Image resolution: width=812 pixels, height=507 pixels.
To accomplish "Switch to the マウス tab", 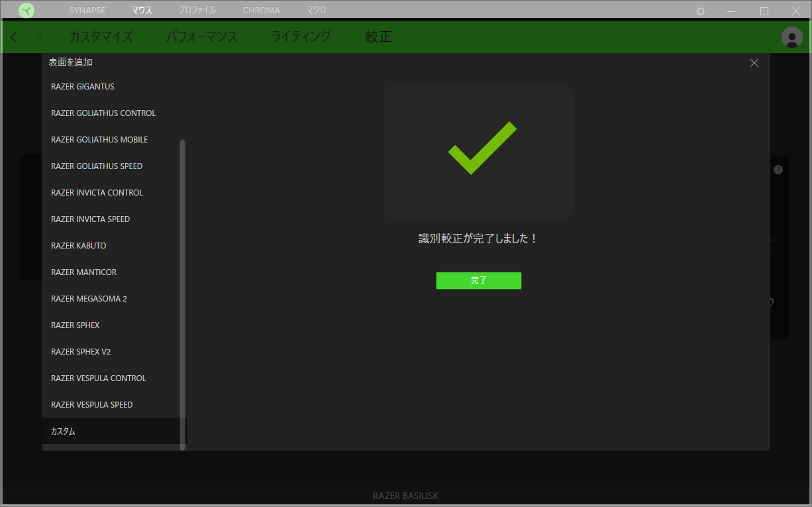I will coord(142,11).
